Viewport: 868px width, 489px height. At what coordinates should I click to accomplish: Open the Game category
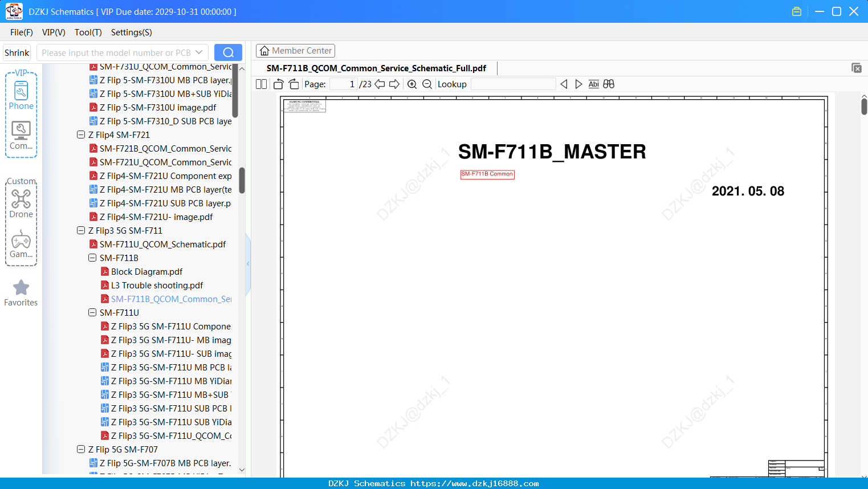pos(21,244)
